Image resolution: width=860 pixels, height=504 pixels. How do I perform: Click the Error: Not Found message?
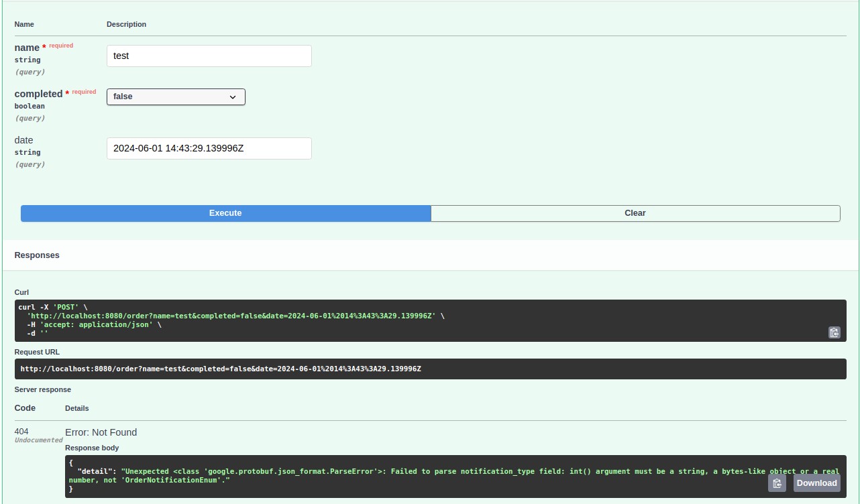101,432
